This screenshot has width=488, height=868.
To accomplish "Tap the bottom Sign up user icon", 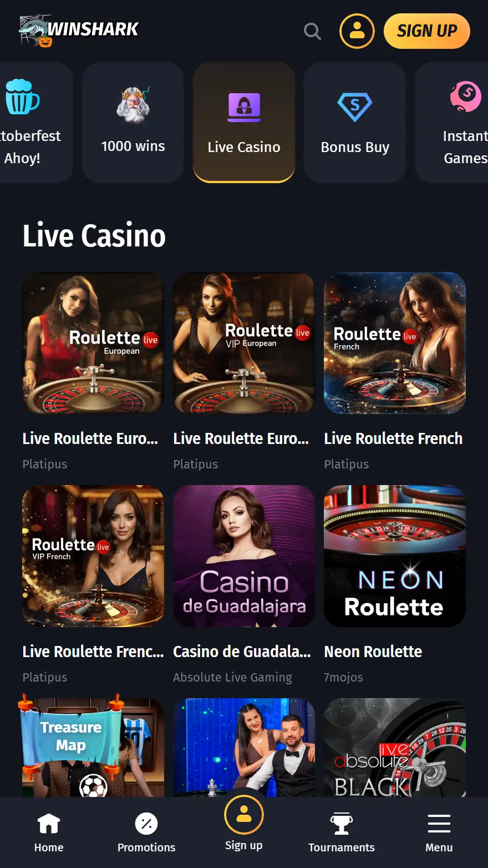I will pos(244,815).
